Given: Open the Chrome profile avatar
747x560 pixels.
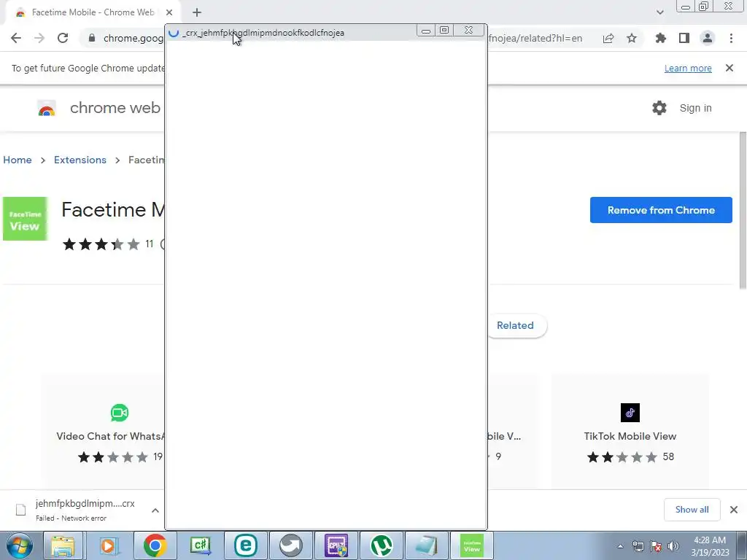Looking at the screenshot, I should pyautogui.click(x=708, y=38).
